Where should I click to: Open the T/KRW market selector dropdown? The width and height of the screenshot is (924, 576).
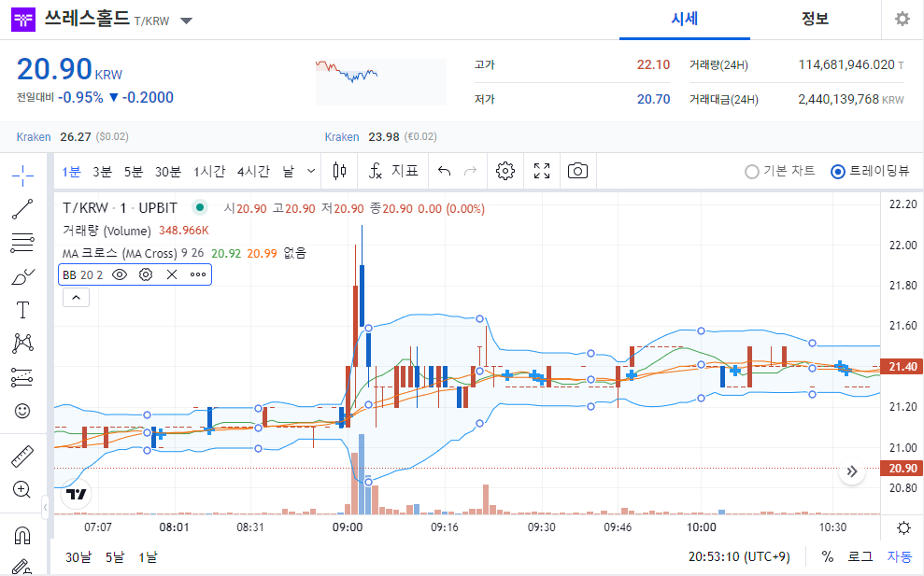(x=186, y=21)
